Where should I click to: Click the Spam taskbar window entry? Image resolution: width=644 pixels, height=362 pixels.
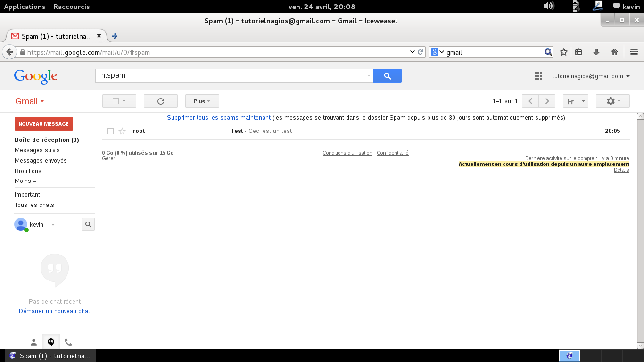(50, 356)
